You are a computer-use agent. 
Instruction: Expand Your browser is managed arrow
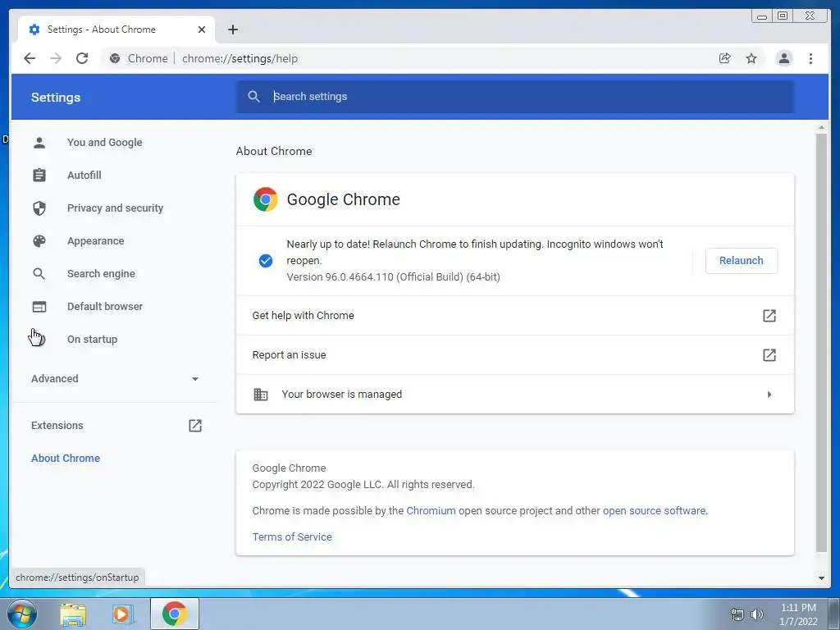point(769,395)
